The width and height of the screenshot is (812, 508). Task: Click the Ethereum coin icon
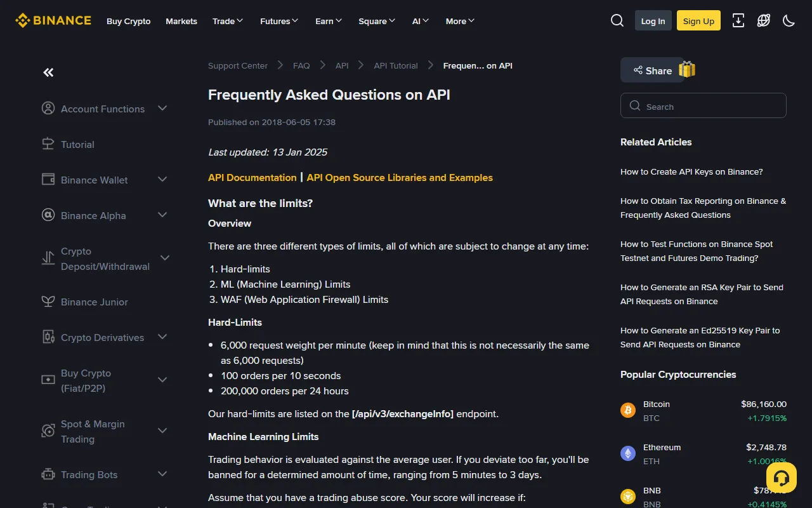[x=628, y=453]
